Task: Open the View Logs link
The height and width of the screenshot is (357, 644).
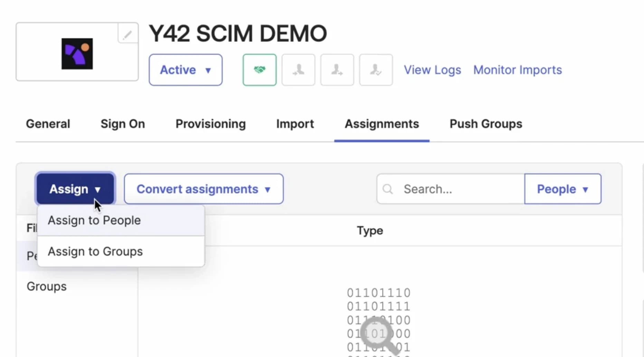Action: [432, 70]
